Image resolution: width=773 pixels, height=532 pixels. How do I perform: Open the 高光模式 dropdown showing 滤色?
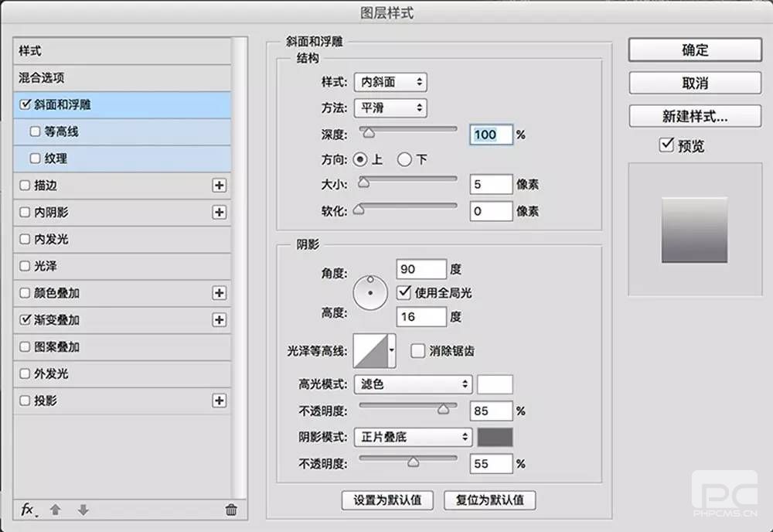(x=413, y=384)
